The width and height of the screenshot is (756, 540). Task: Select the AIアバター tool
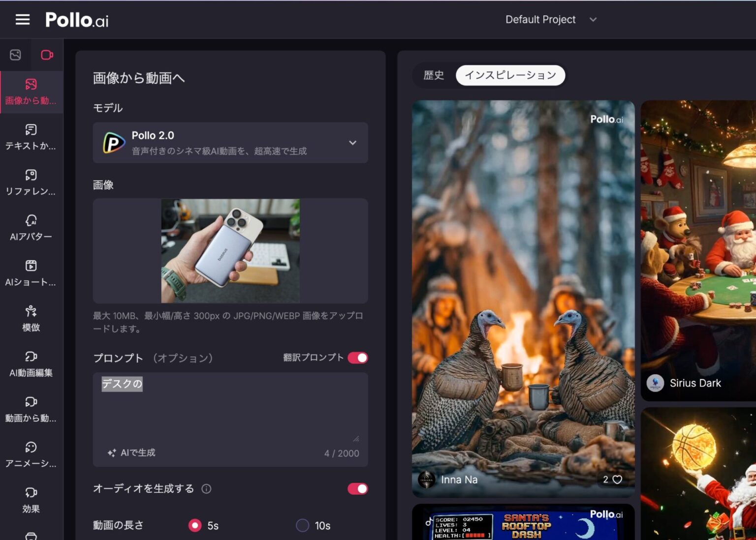coord(31,228)
